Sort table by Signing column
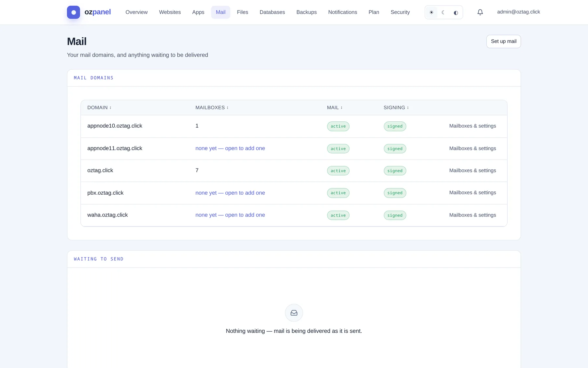This screenshot has width=588, height=368. click(396, 108)
